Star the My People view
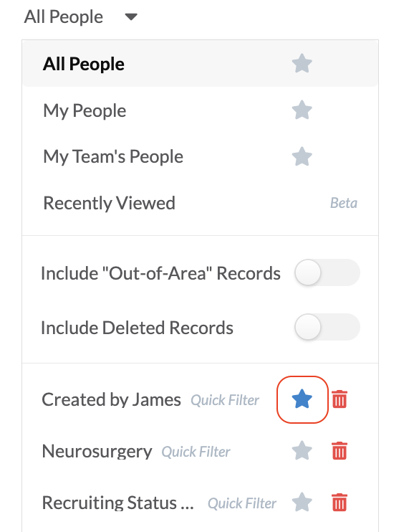Screen dimensions: 414x532 click(x=302, y=110)
